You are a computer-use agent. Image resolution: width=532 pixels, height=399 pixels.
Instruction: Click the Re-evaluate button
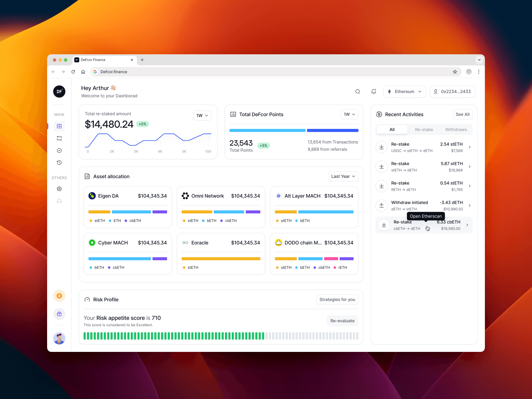(x=342, y=321)
